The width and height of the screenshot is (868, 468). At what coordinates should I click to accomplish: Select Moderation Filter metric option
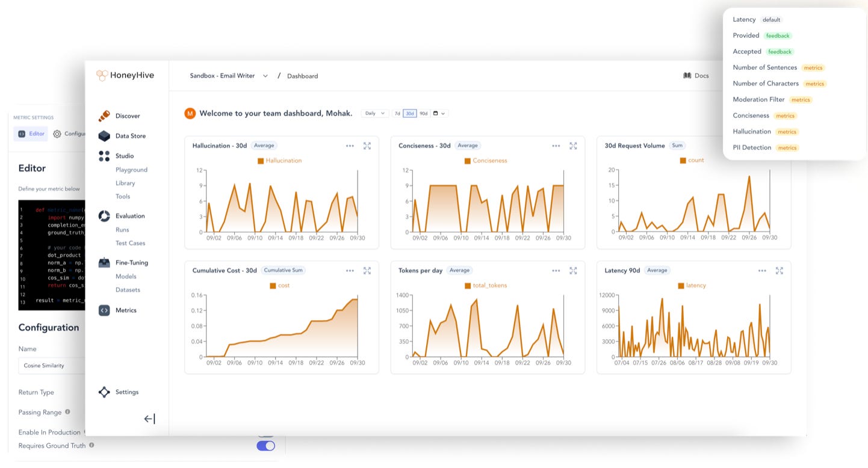(772, 99)
